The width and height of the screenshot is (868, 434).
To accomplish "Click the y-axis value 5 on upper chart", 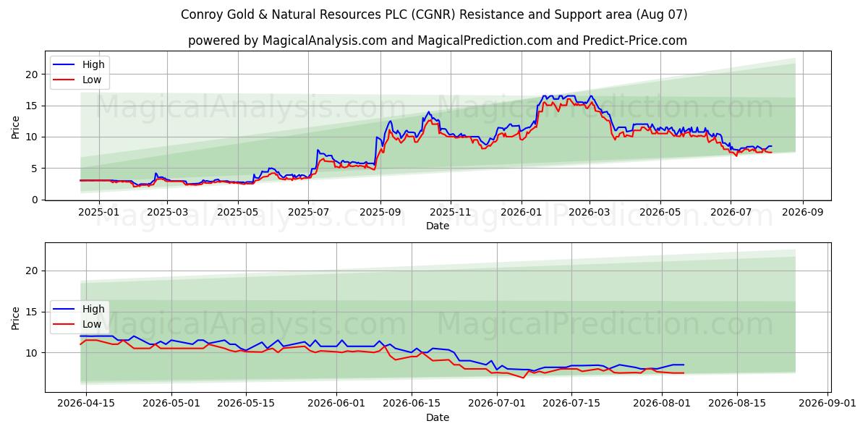I will click(34, 169).
